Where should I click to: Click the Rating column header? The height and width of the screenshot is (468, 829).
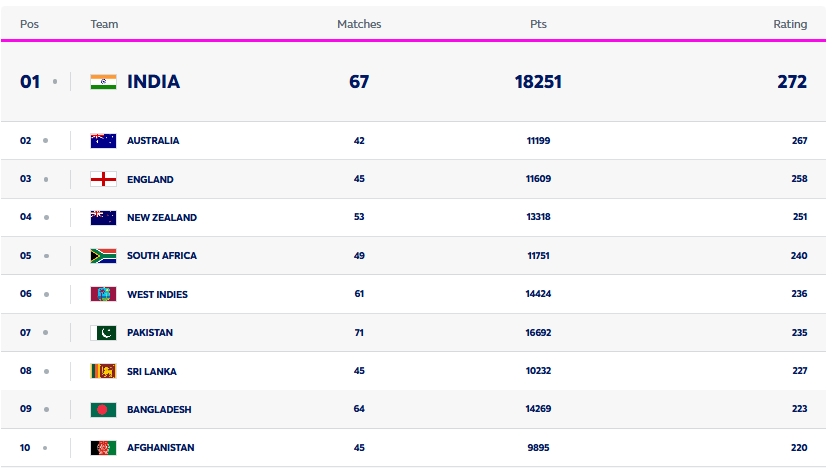(x=790, y=24)
